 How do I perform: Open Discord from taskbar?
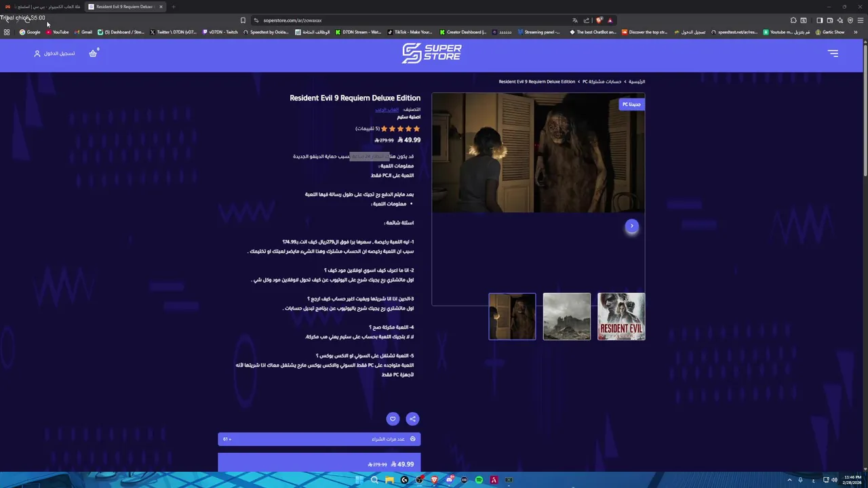click(449, 480)
